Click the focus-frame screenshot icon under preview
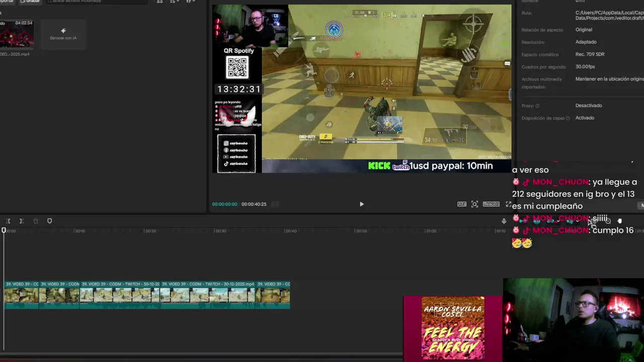Viewport: 644px width, 362px height. (474, 204)
